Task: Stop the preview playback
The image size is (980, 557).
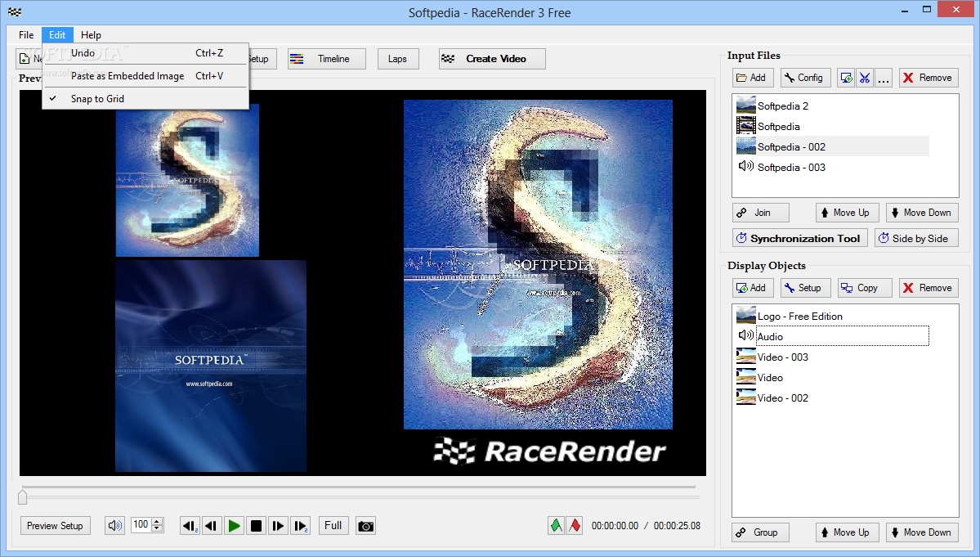Action: point(256,526)
